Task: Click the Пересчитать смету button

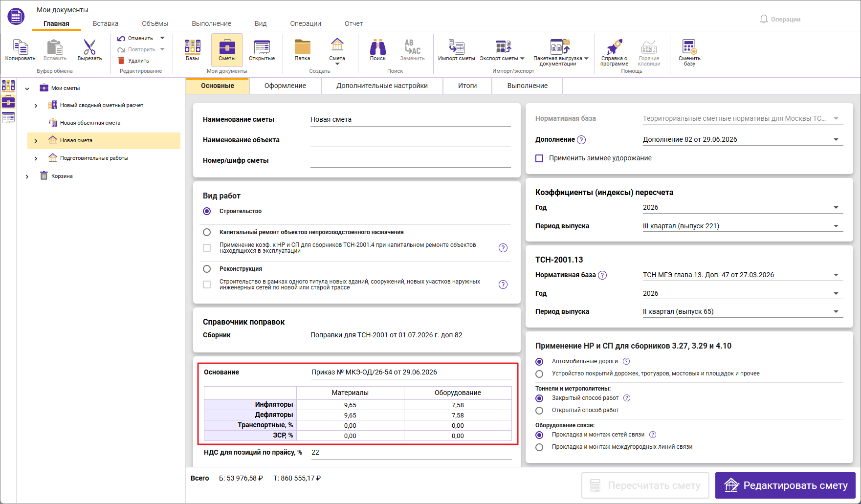Action: point(645,485)
